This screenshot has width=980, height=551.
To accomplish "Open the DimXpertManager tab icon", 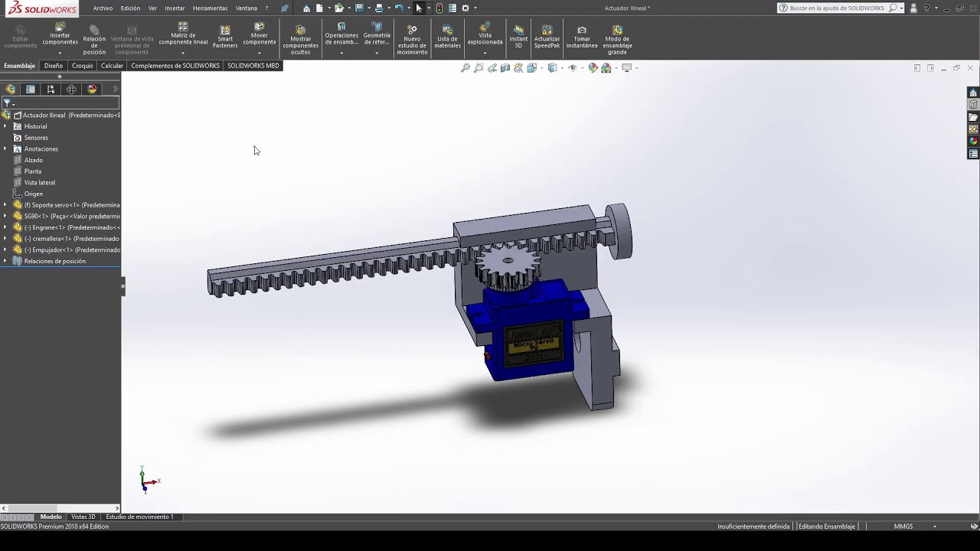I will pyautogui.click(x=71, y=90).
